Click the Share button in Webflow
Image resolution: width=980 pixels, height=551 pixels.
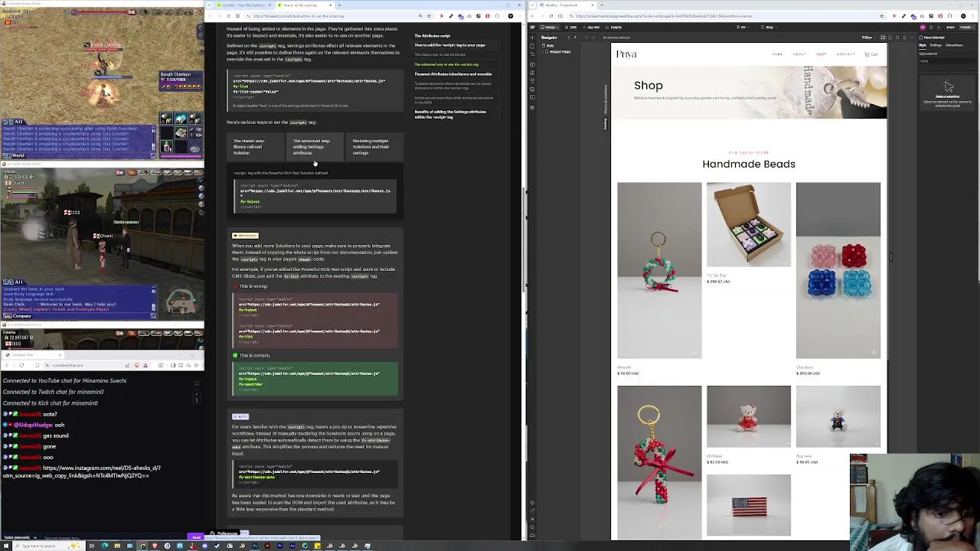(x=950, y=27)
